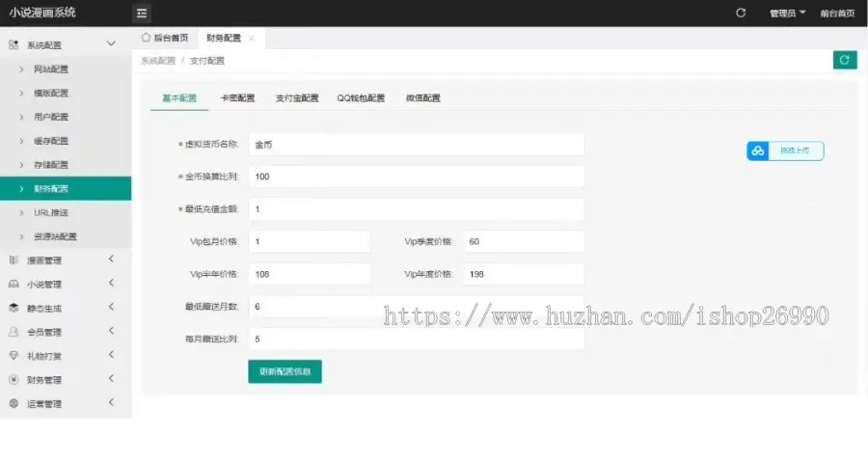Open the 前台首页 link
The width and height of the screenshot is (868, 464).
click(x=836, y=14)
